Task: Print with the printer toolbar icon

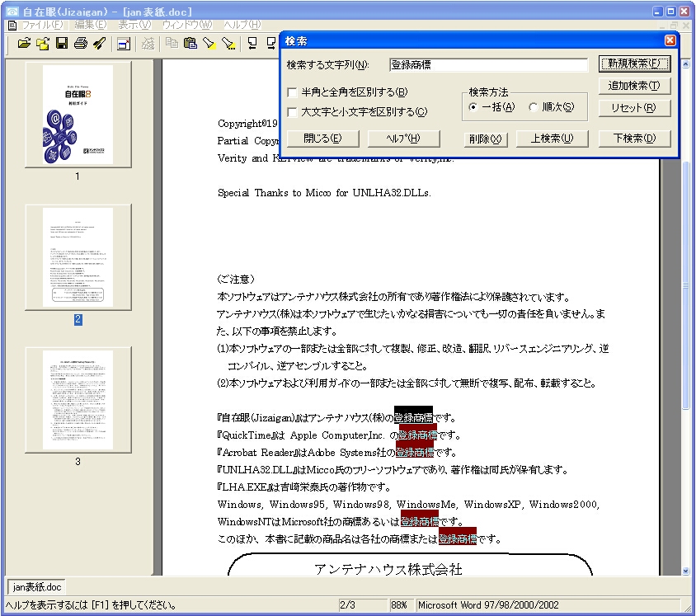Action: (x=80, y=43)
